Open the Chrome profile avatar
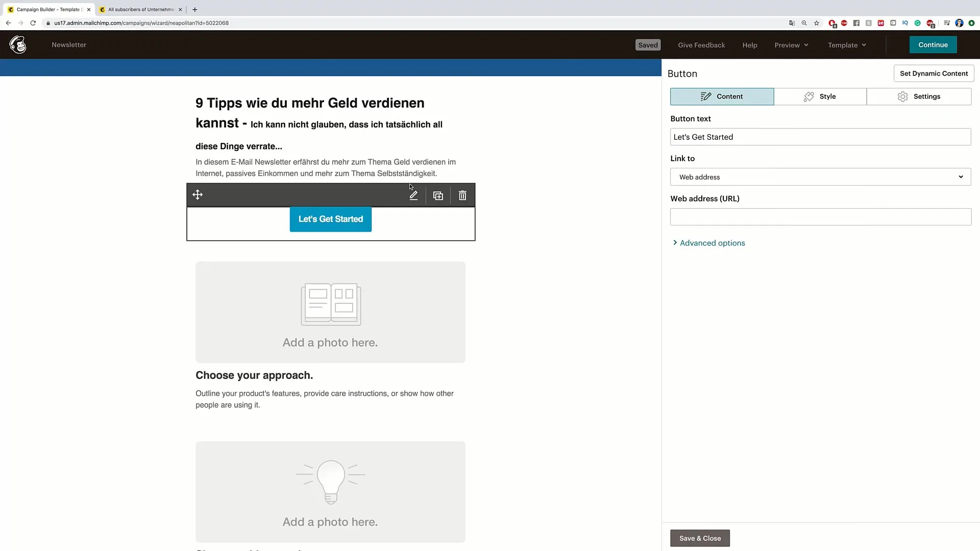Viewport: 980px width, 551px height. tap(959, 23)
